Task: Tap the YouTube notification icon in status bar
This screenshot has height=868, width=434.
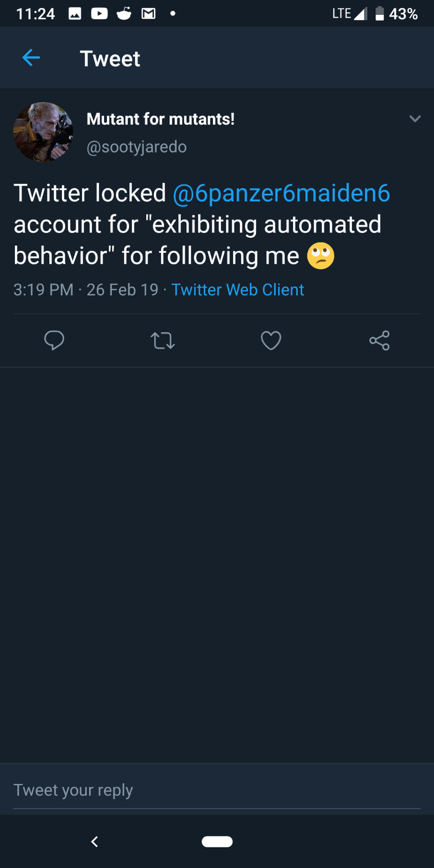Action: 99,13
